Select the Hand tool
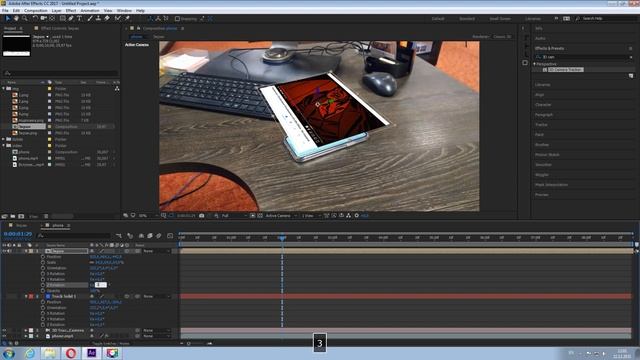 [x=16, y=18]
